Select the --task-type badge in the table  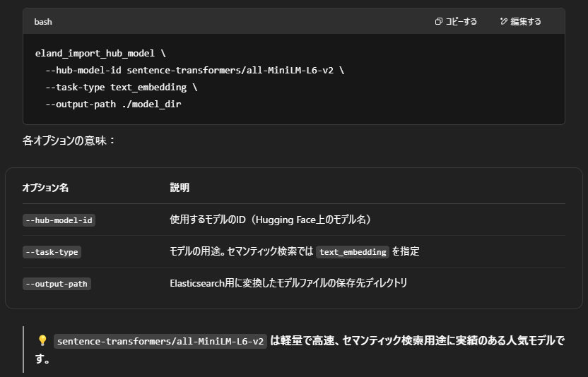point(52,252)
